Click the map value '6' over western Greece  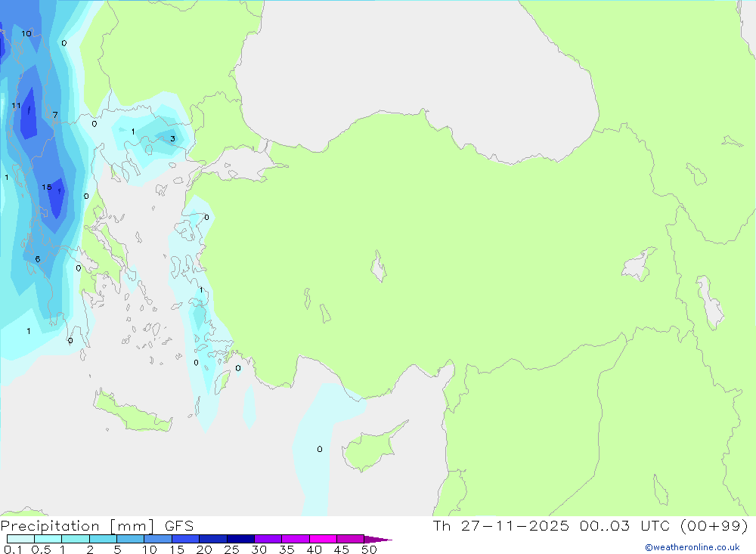38,259
